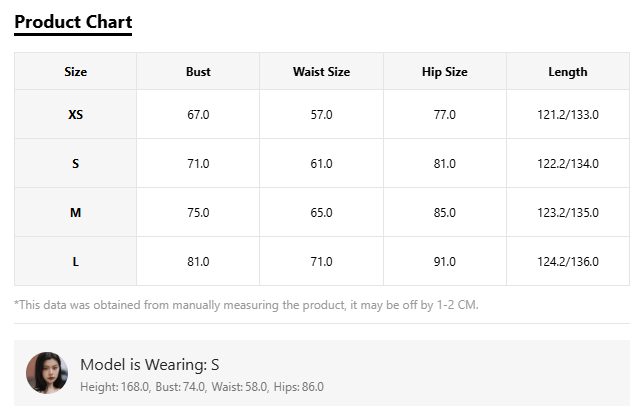Select the Bust column header
Viewport: 634px width, 412px height.
198,72
